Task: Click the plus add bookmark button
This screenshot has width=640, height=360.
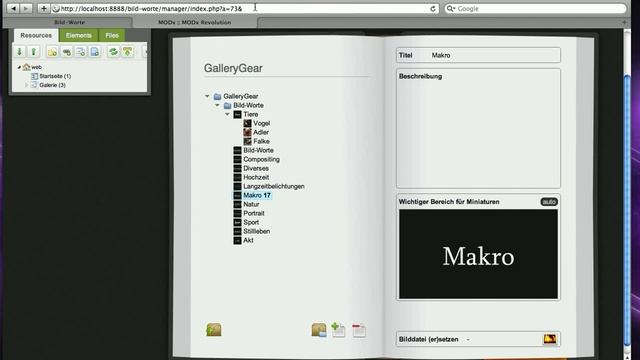Action: pyautogui.click(x=44, y=8)
